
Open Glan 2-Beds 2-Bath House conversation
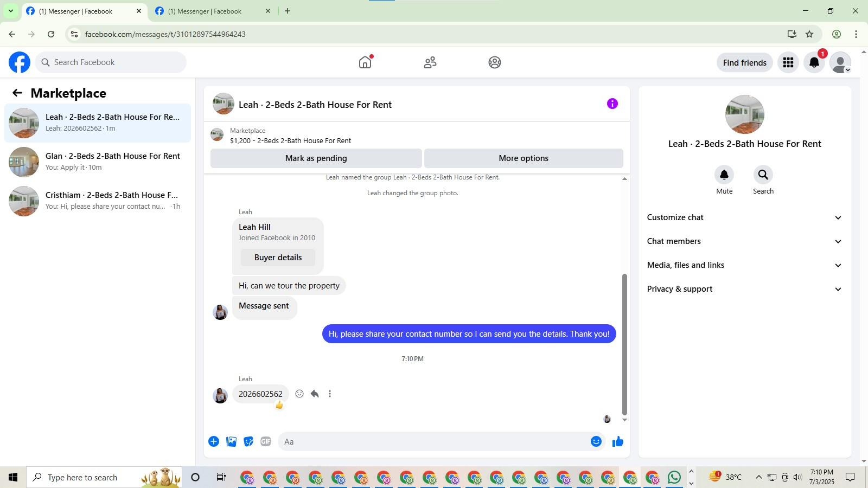tap(98, 162)
